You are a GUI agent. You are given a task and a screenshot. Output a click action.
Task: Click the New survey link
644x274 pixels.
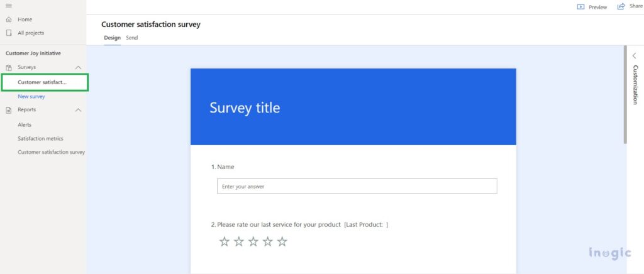click(31, 96)
